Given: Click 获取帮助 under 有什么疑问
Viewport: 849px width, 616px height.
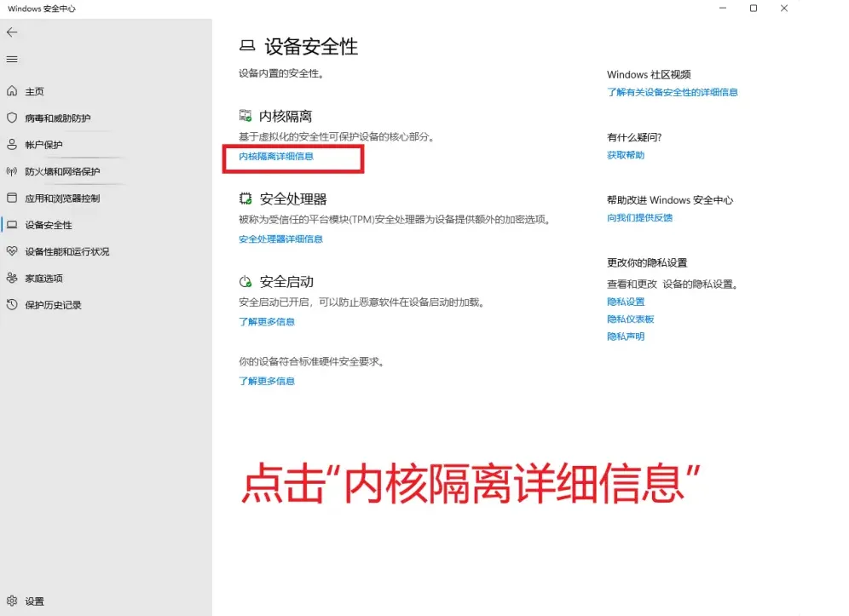Looking at the screenshot, I should pos(625,154).
